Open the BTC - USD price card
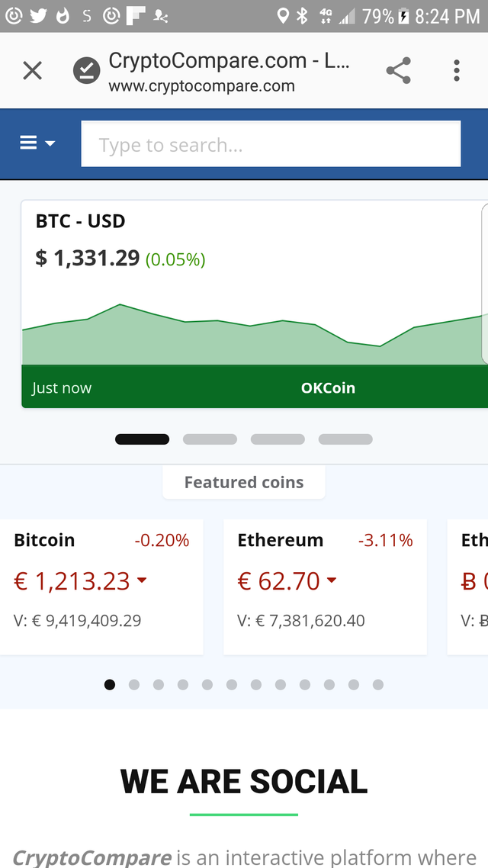 255,304
